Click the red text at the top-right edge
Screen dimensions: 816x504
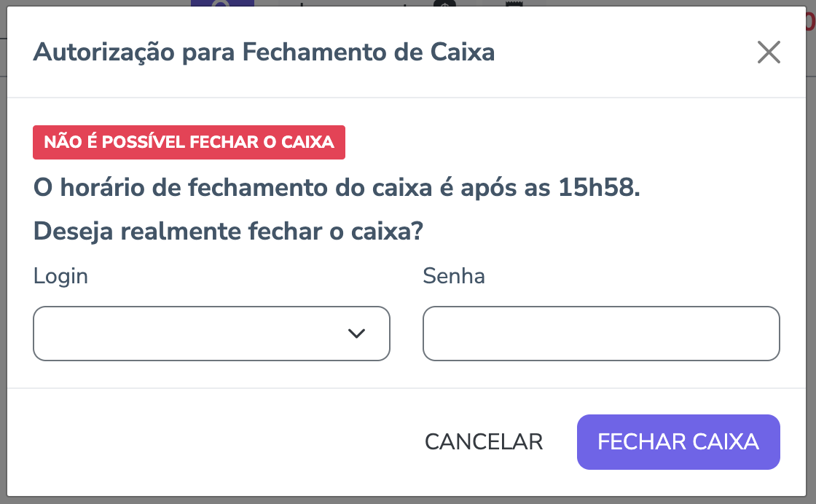(810, 22)
